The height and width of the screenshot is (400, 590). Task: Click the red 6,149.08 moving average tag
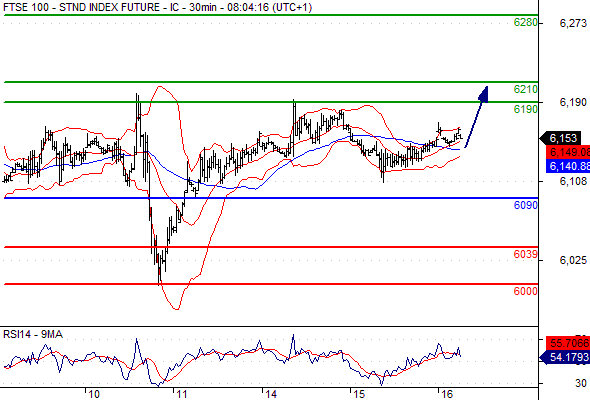point(568,152)
